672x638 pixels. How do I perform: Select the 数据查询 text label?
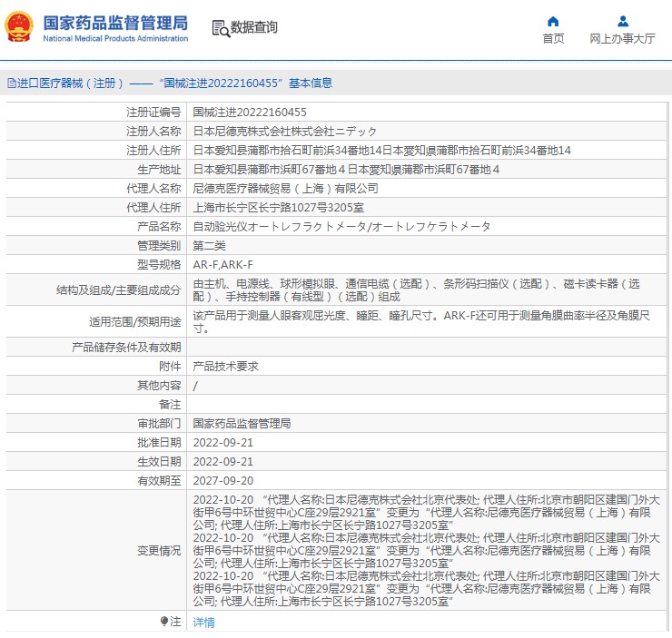click(254, 28)
